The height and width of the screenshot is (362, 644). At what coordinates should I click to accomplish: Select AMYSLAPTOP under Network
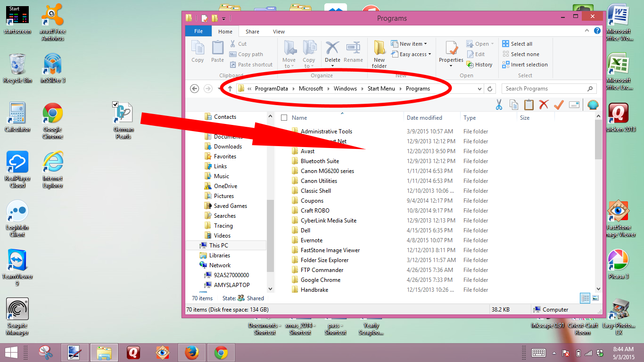pyautogui.click(x=232, y=285)
